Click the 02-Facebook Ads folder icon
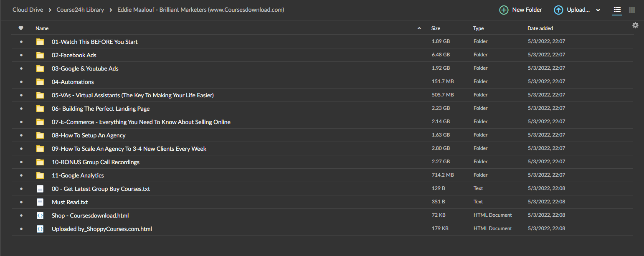 tap(40, 55)
